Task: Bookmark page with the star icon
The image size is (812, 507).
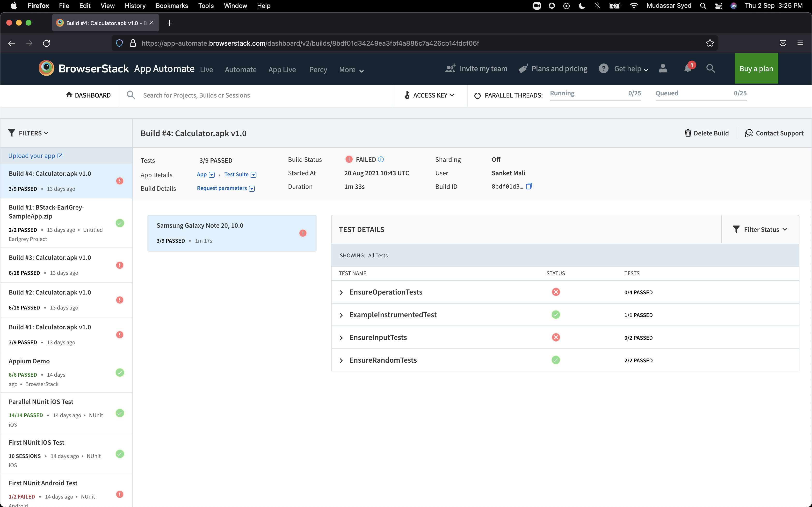Action: pyautogui.click(x=710, y=43)
